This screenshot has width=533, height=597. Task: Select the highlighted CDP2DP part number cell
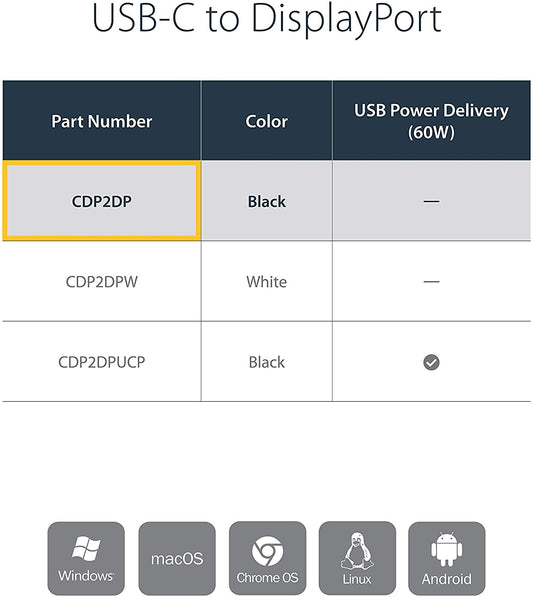pos(102,201)
